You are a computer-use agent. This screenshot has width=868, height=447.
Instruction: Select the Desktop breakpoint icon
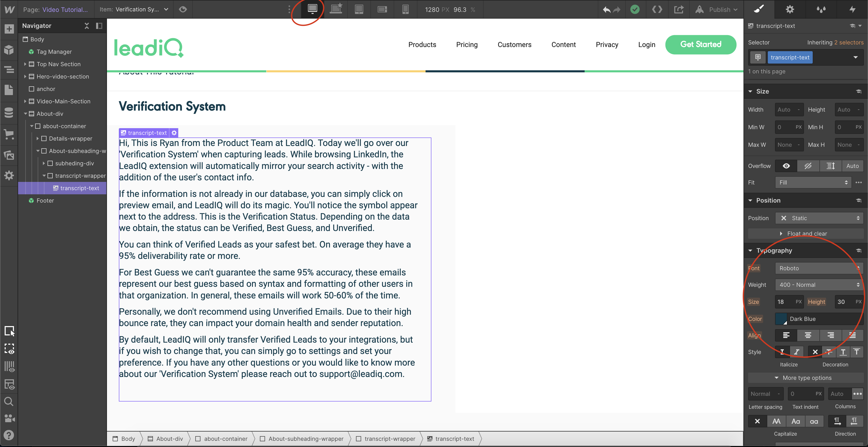(312, 9)
